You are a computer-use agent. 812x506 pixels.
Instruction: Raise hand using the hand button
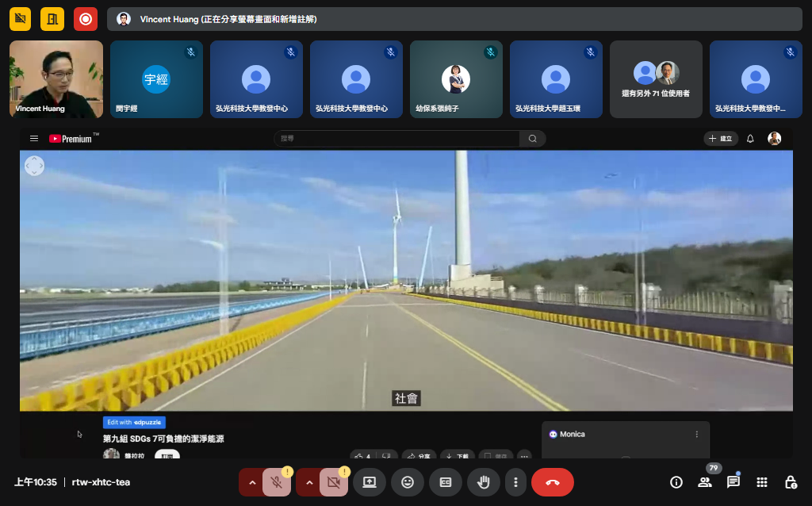[483, 482]
